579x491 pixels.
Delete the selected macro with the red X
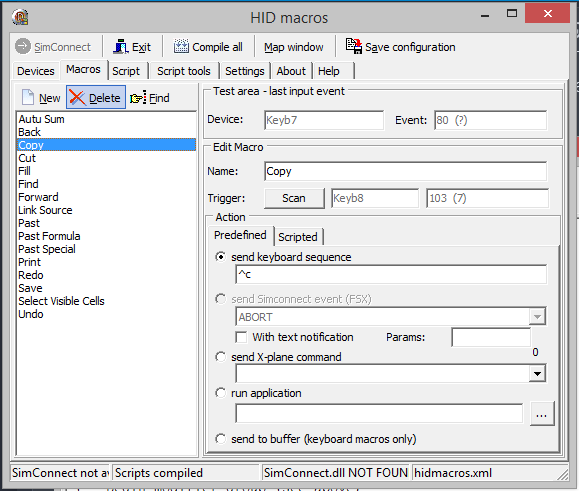coord(77,98)
